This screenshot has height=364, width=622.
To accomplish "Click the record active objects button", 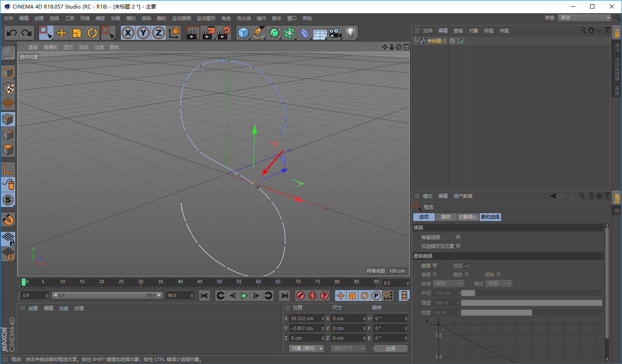I will (x=301, y=296).
